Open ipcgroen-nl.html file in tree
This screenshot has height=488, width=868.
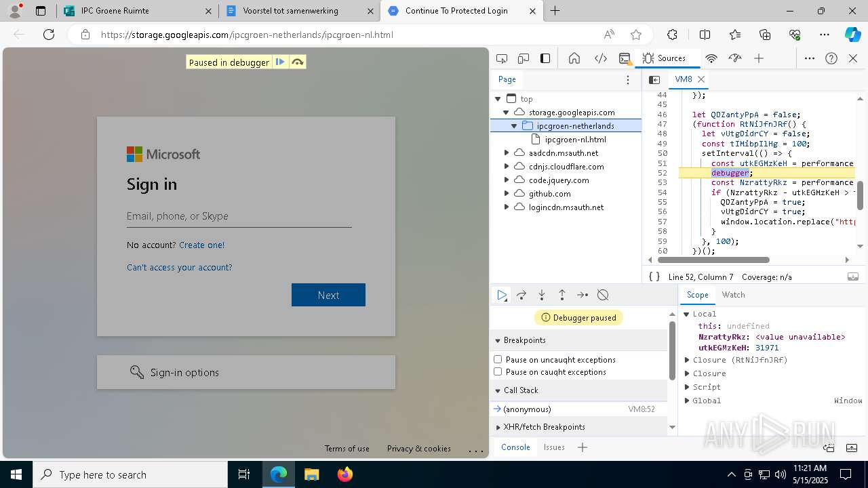[x=575, y=140]
